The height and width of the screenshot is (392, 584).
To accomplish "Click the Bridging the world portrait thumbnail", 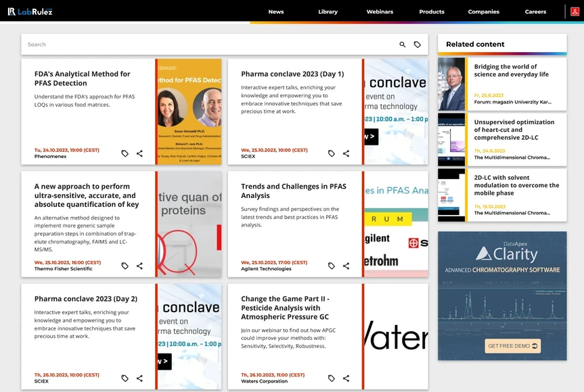I will point(451,84).
